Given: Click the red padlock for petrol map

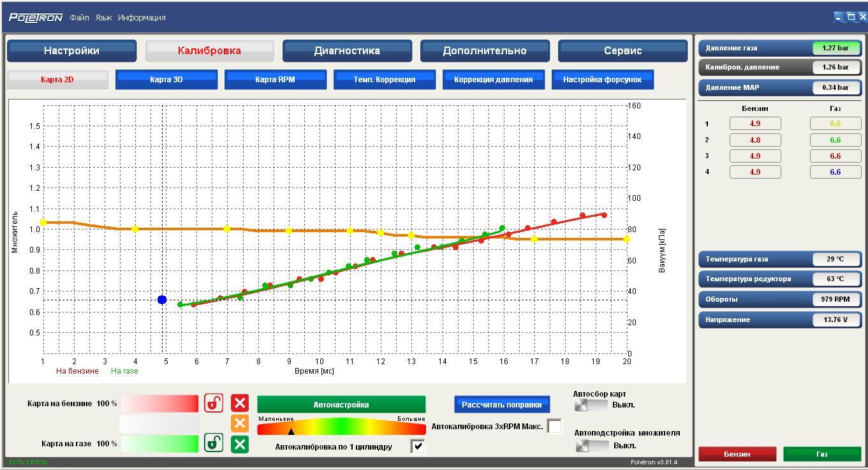Looking at the screenshot, I should (x=214, y=403).
